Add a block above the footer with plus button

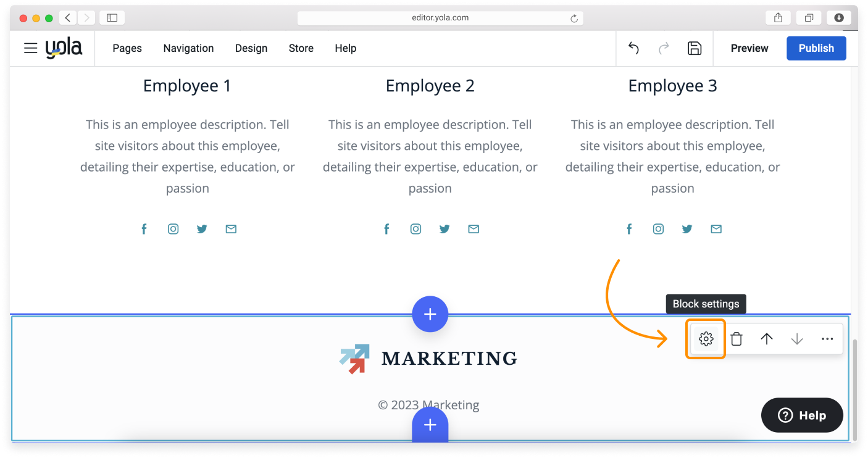[x=430, y=314]
